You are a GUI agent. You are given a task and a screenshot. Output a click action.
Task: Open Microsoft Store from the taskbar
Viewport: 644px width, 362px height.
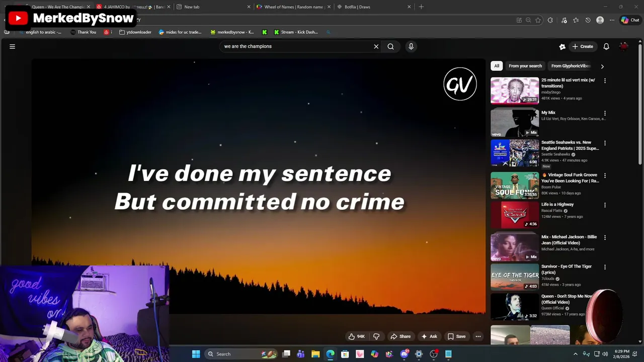[345, 354]
